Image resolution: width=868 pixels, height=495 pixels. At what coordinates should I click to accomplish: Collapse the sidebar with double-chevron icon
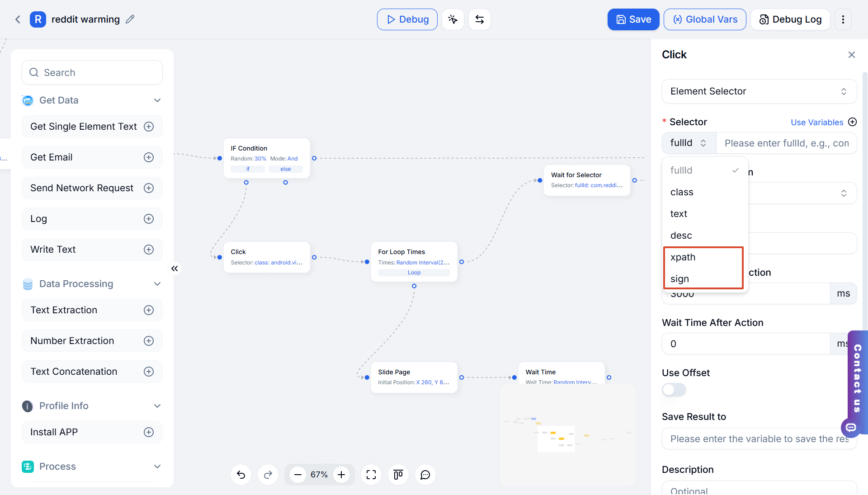tap(175, 269)
